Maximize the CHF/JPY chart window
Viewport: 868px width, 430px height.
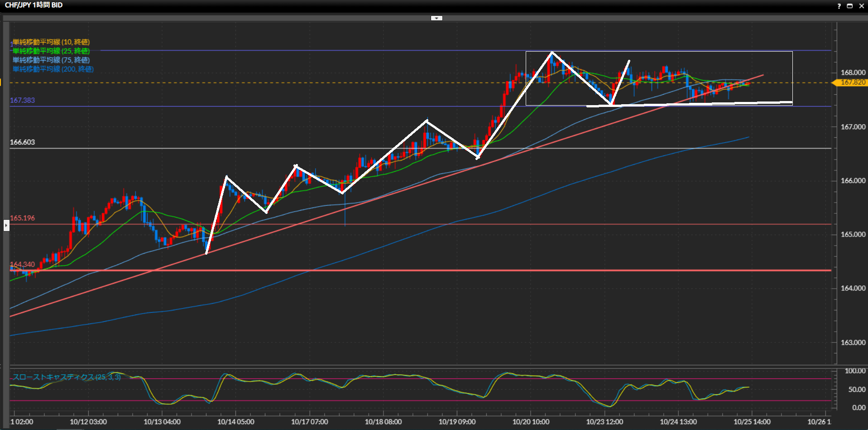849,6
